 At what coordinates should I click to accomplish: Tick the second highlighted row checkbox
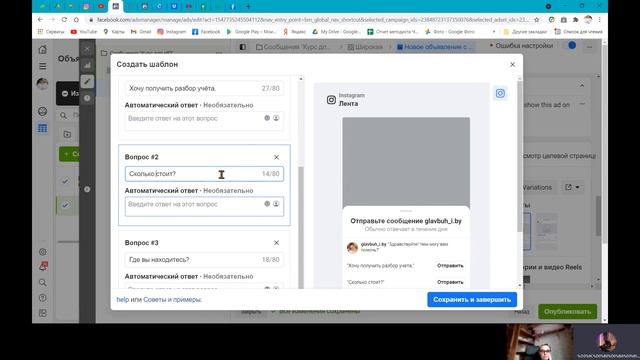click(65, 205)
